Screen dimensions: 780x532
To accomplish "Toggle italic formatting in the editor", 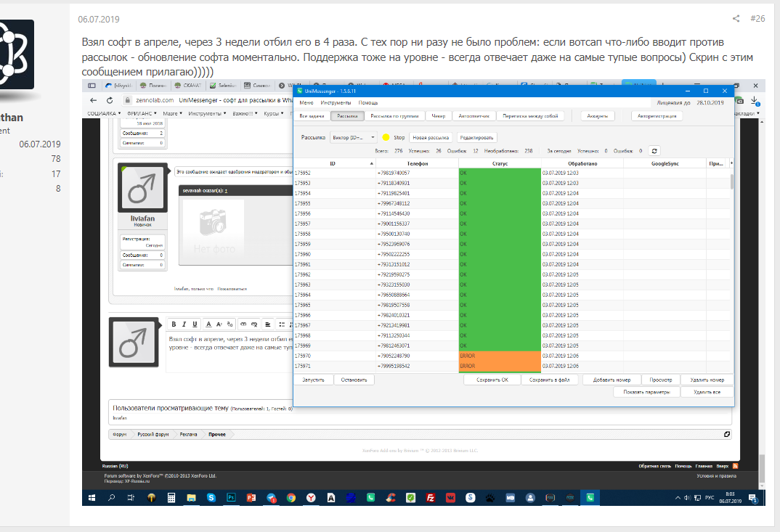I will 184,324.
